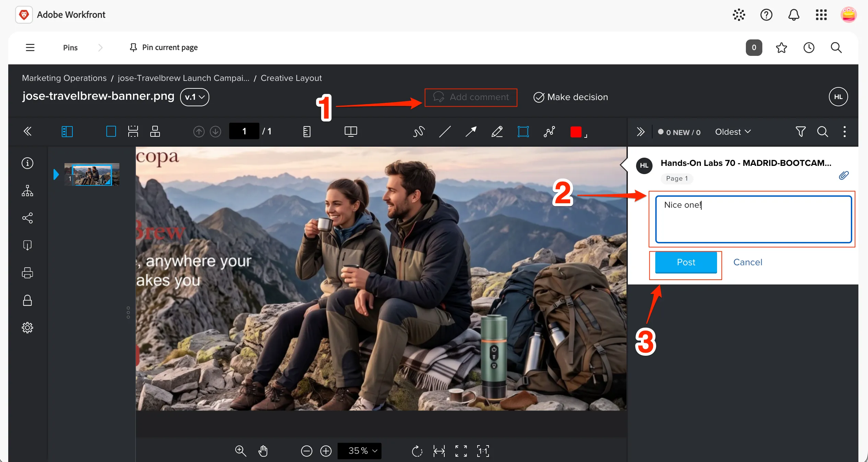Viewport: 868px width, 462px height.
Task: Open the v.1 version dropdown
Action: [195, 97]
